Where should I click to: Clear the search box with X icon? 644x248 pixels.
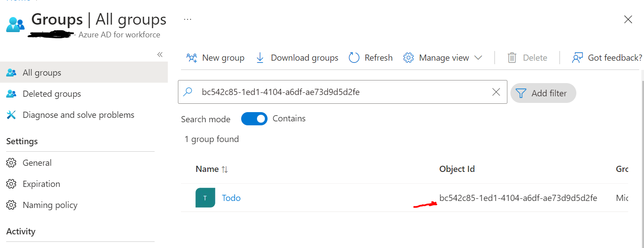point(496,92)
